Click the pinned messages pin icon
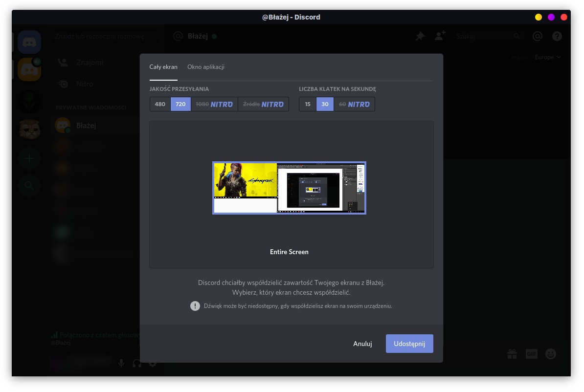This screenshot has height=392, width=584. [420, 36]
